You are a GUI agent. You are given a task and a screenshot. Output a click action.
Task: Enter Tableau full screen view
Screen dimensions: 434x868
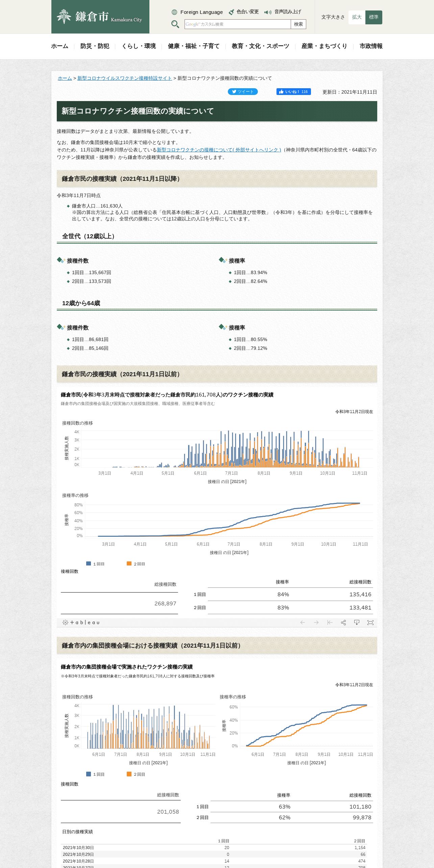click(370, 622)
